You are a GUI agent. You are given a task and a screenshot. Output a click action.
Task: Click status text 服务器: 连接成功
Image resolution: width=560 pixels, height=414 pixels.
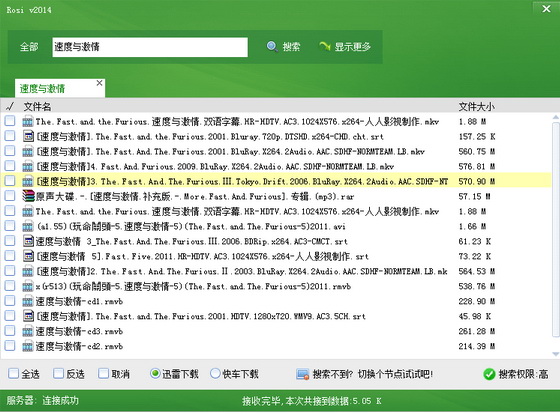pos(42,400)
